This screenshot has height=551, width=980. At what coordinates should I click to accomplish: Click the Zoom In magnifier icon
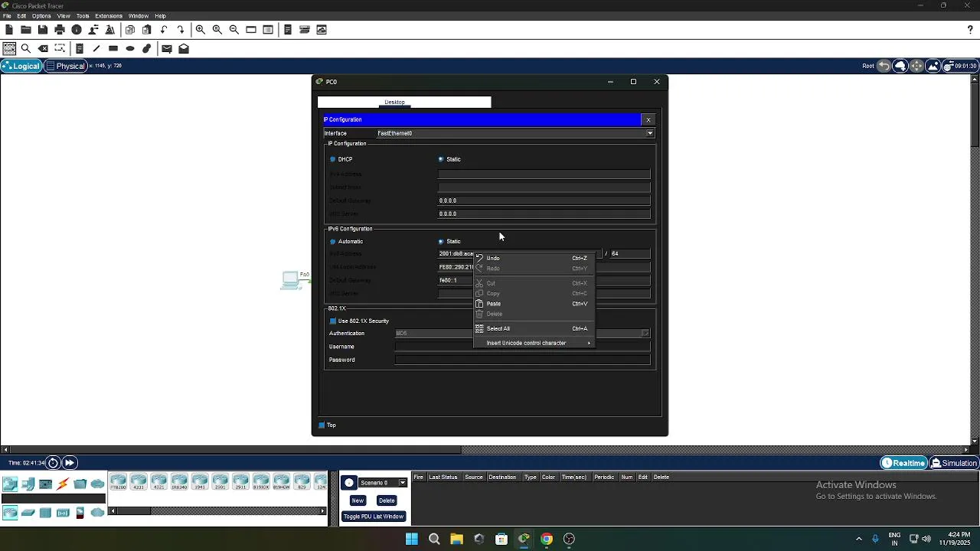pos(201,30)
